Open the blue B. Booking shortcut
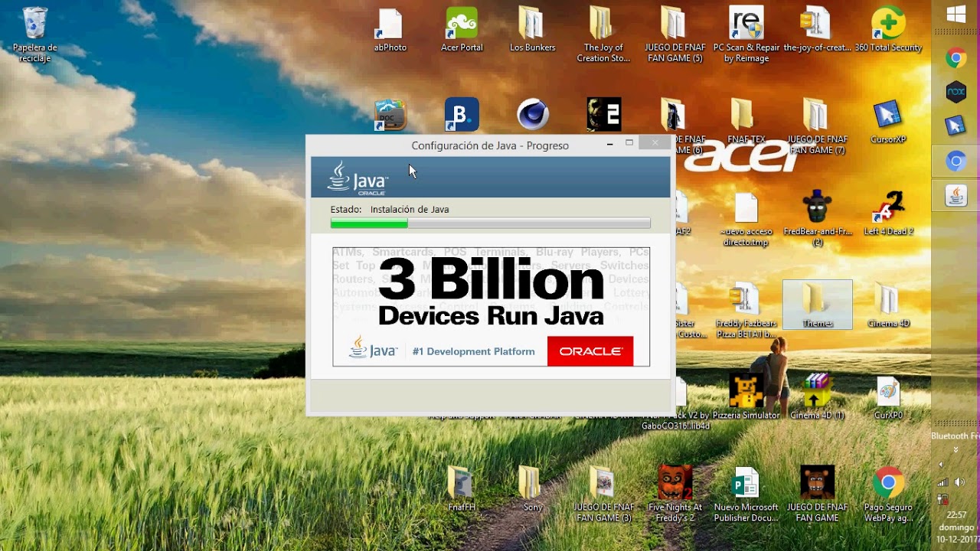 [462, 115]
